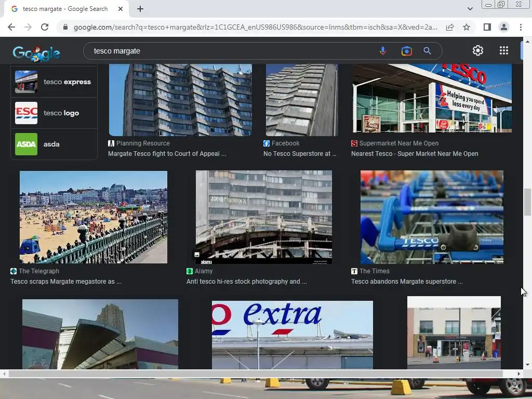
Task: Select the tesco margate Google Search tab
Action: pyautogui.click(x=66, y=9)
